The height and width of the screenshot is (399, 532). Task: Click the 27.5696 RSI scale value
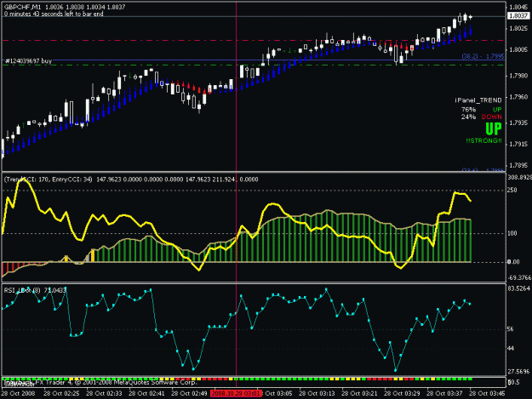(x=518, y=372)
